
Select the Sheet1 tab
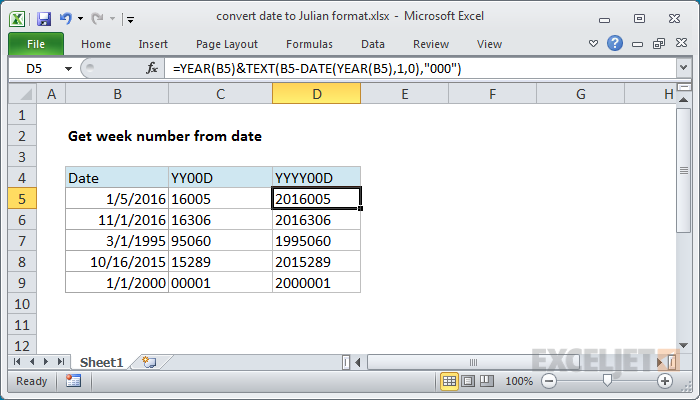pyautogui.click(x=101, y=362)
